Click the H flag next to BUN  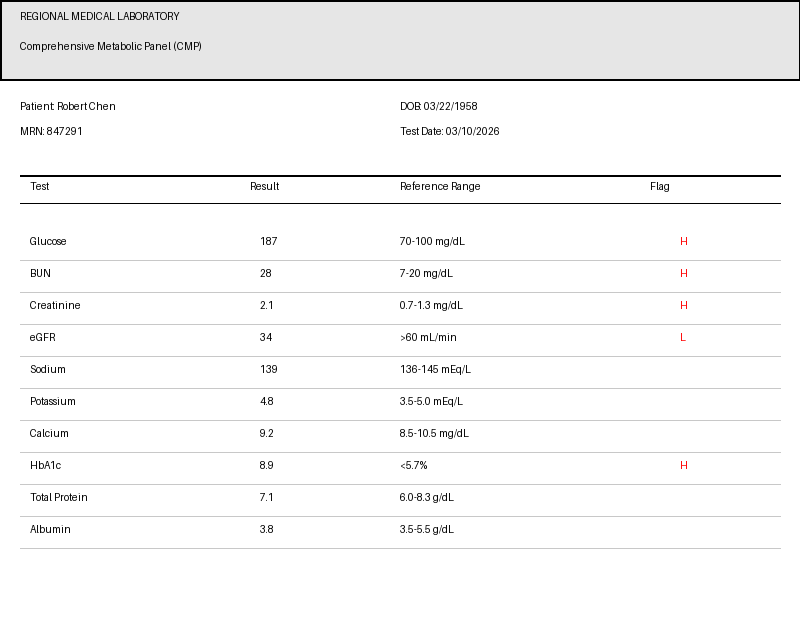[684, 273]
